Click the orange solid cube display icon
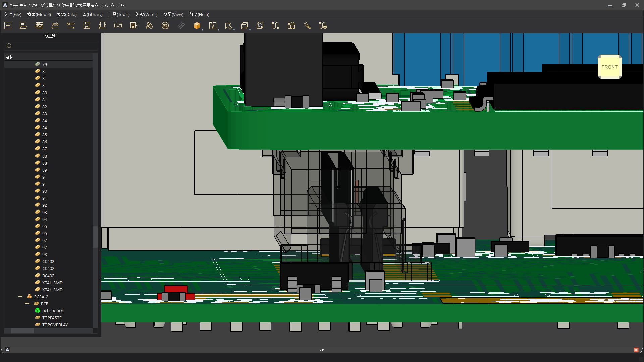 click(197, 26)
